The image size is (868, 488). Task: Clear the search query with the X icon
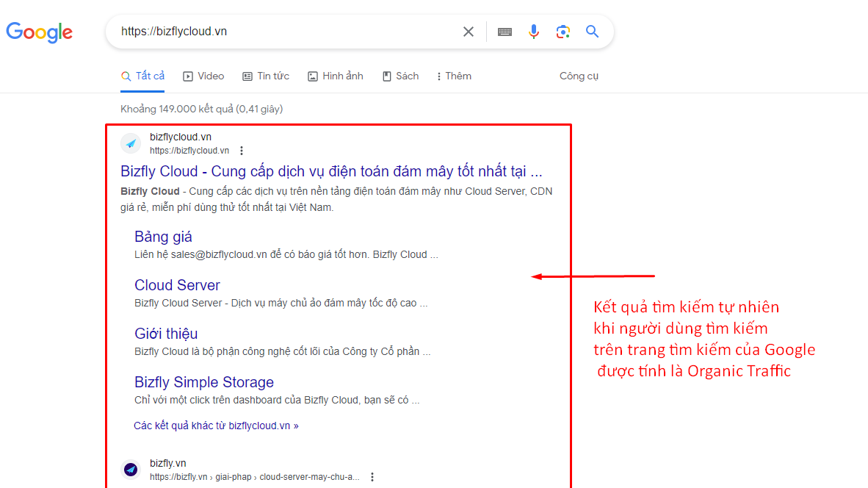[x=468, y=32]
